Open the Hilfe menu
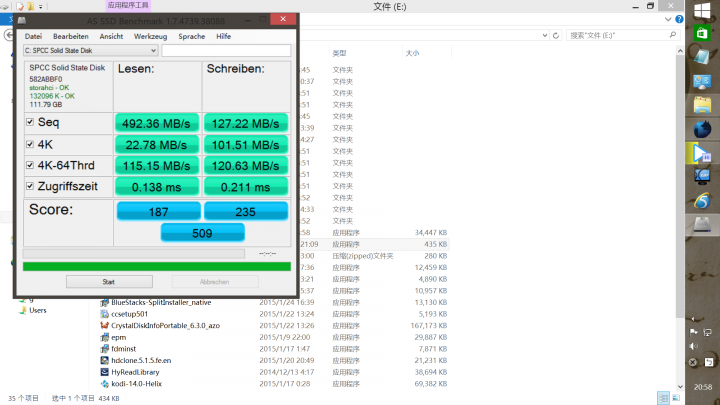 coord(224,36)
